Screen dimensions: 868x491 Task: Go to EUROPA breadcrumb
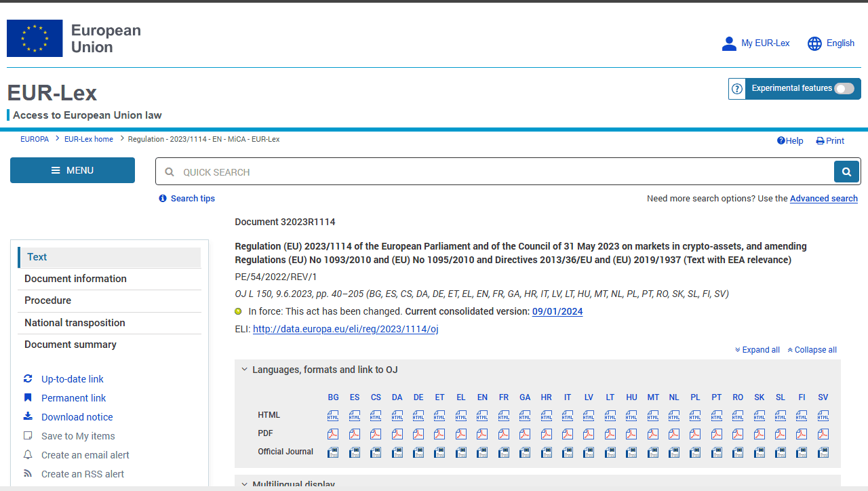[35, 139]
